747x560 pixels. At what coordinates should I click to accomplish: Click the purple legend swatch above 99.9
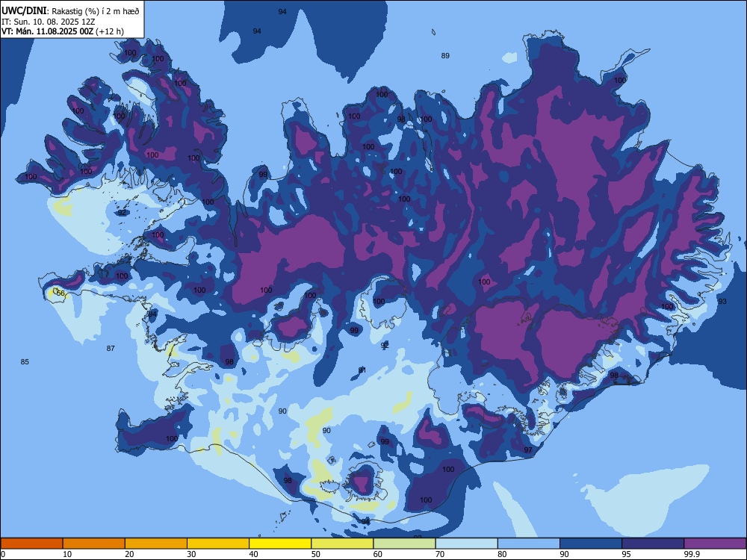pyautogui.click(x=715, y=544)
